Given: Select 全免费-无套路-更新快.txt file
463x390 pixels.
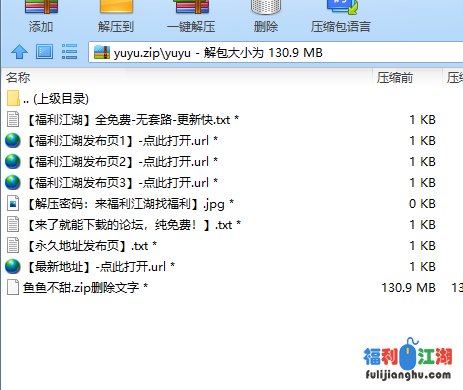Looking at the screenshot, I should [x=122, y=120].
